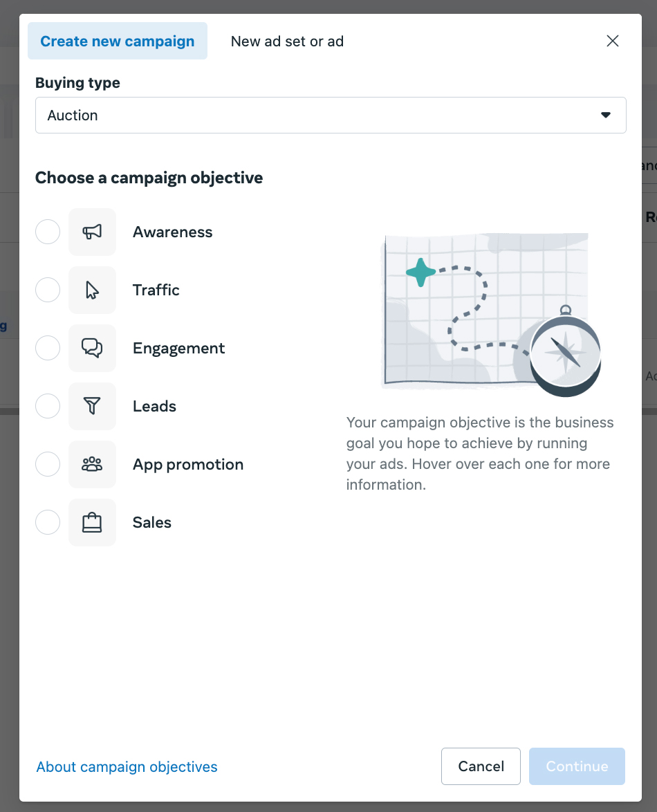This screenshot has height=812, width=657.
Task: Click the App promotion people icon
Action: 92,465
